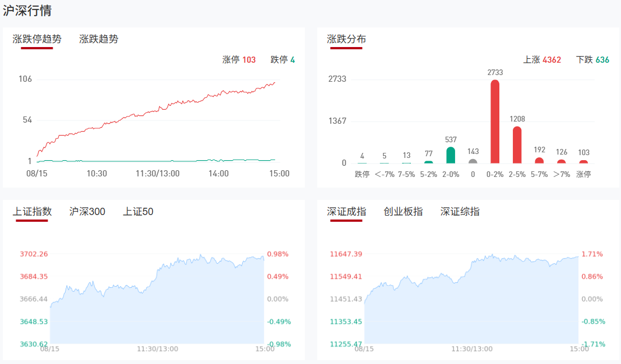The image size is (621, 364).
Task: Click the green 2-0% bar labeled 537
Action: pyautogui.click(x=451, y=155)
